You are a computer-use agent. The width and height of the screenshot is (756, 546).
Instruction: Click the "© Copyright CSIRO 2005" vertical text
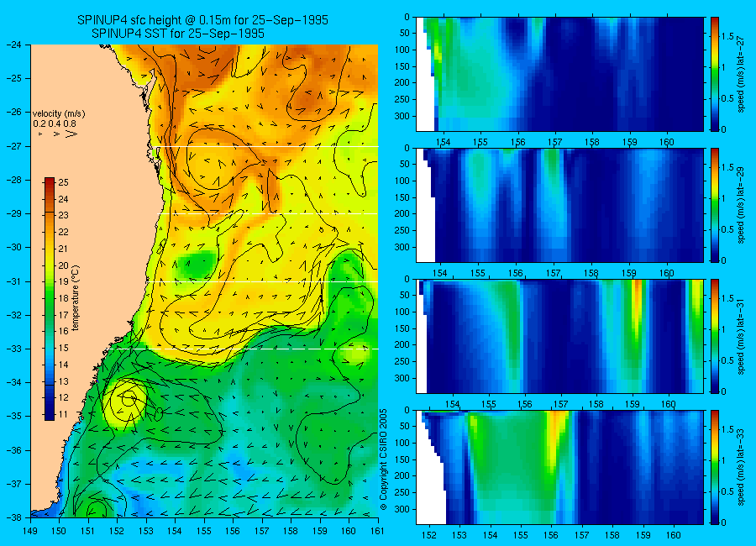(384, 459)
